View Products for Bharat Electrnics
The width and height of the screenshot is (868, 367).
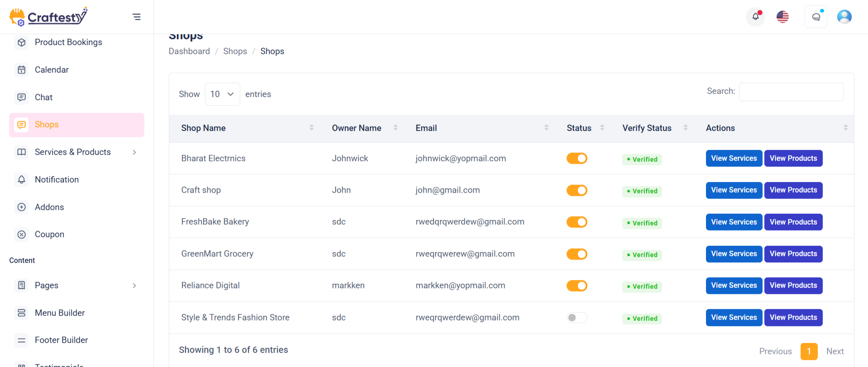[793, 158]
